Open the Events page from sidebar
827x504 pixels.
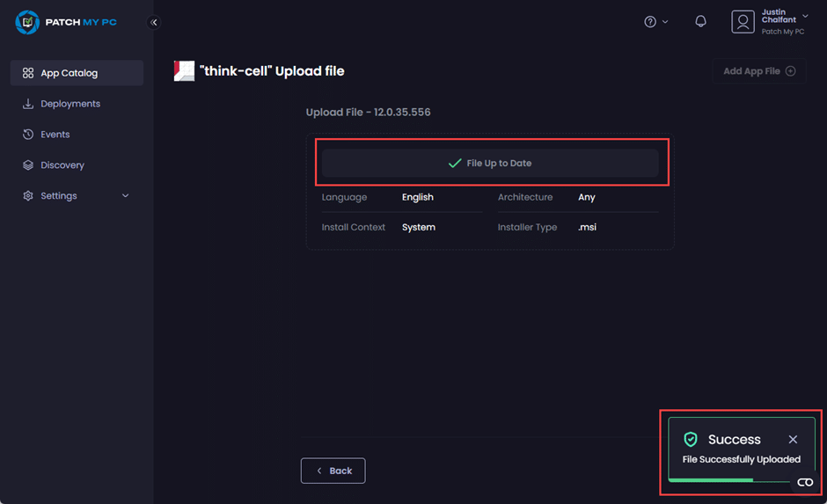coord(55,135)
